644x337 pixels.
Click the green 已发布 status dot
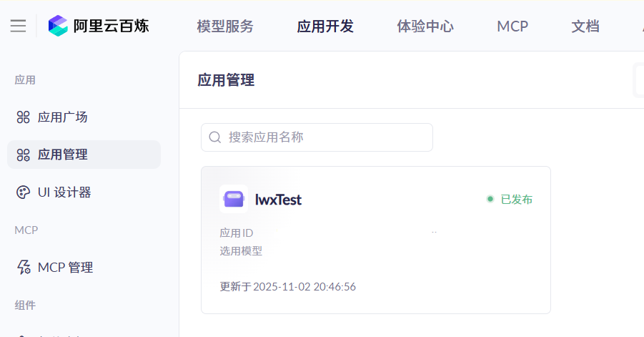490,199
